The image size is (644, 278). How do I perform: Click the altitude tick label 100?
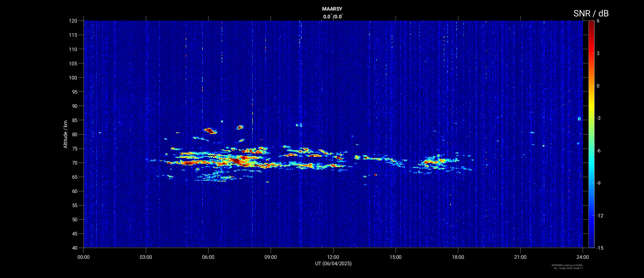tap(73, 78)
